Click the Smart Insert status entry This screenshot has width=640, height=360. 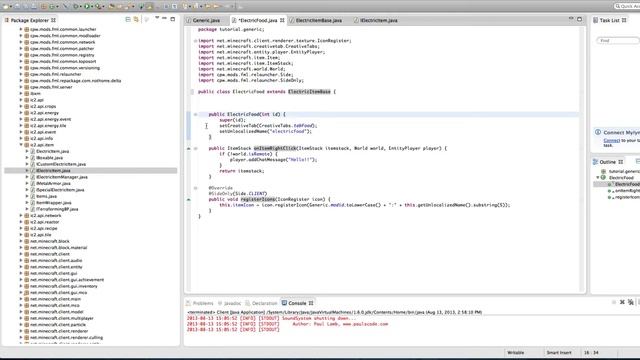click(559, 353)
